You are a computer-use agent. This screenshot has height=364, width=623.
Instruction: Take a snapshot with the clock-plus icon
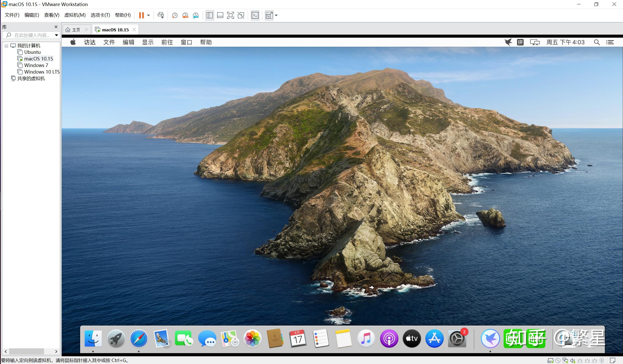click(x=175, y=15)
